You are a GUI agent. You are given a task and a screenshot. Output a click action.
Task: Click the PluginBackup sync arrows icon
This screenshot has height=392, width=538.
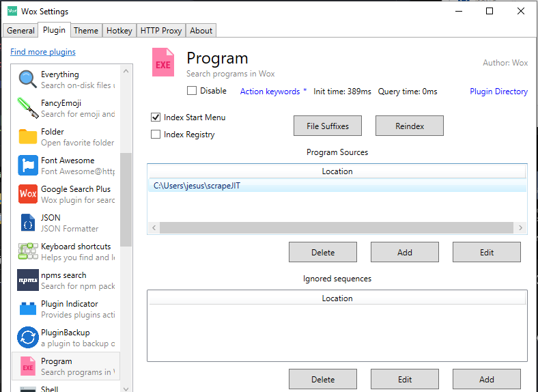coord(28,337)
